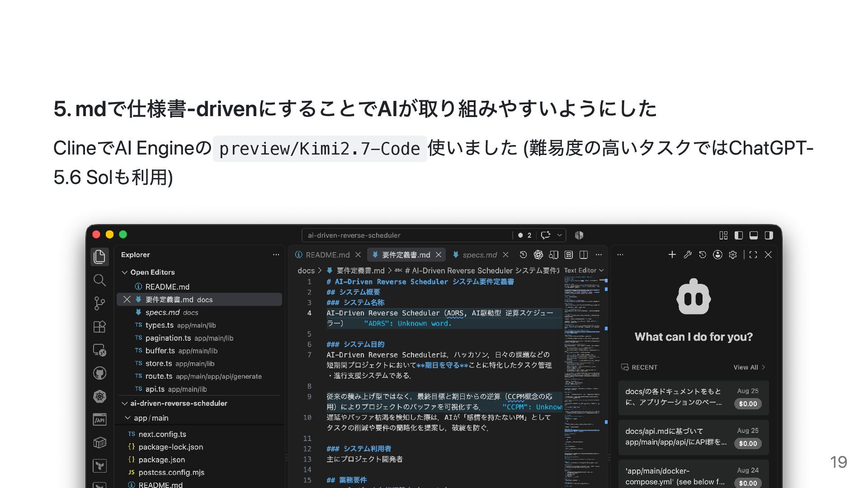This screenshot has width=868, height=488.
Task: Click the preview layout icon in editor toolbar
Action: click(568, 255)
